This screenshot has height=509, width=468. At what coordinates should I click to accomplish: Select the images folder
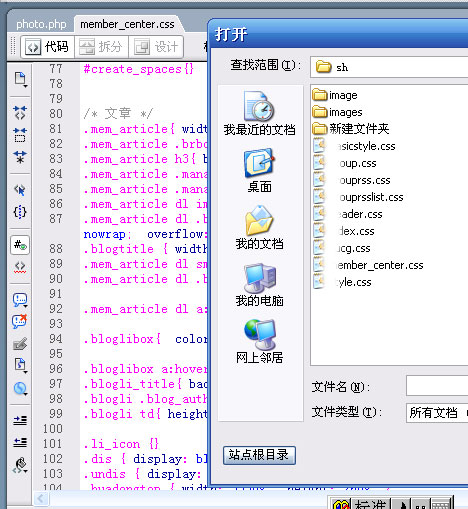click(337, 112)
